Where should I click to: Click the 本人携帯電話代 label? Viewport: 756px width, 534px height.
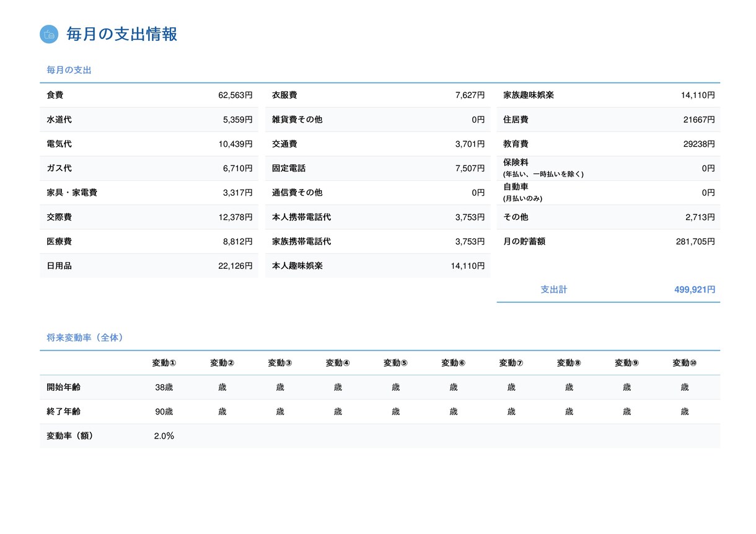[x=302, y=217]
